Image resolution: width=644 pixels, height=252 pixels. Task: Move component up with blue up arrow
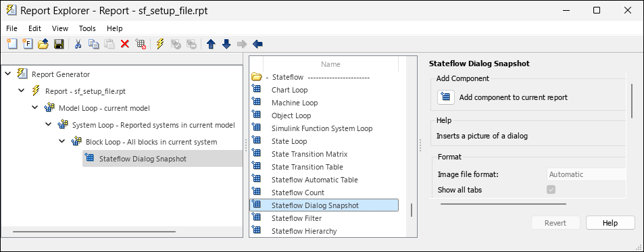tap(211, 44)
